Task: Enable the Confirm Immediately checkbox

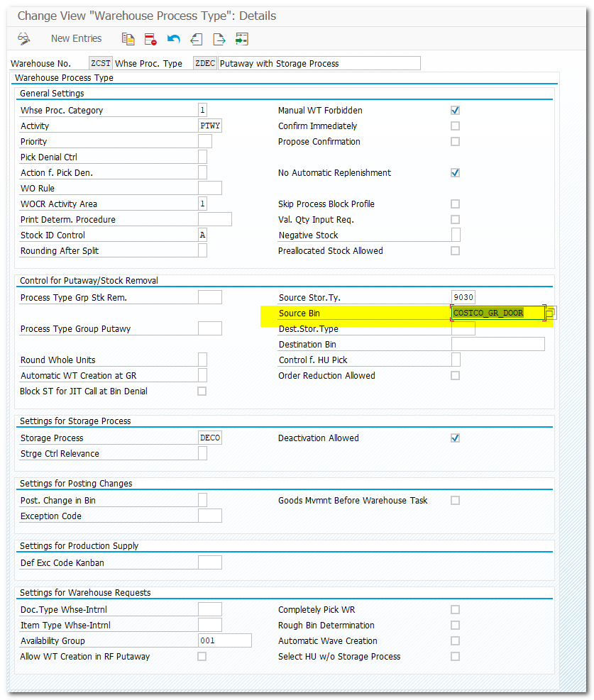Action: pos(456,126)
